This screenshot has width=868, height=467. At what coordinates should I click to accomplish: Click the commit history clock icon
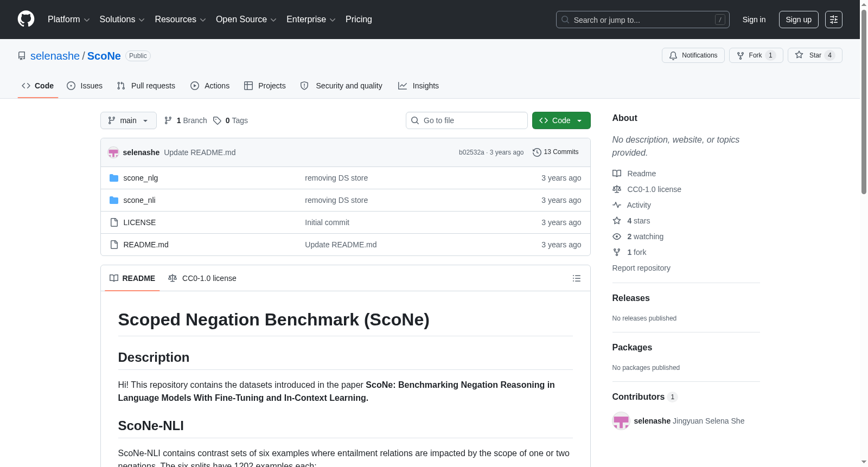click(537, 152)
